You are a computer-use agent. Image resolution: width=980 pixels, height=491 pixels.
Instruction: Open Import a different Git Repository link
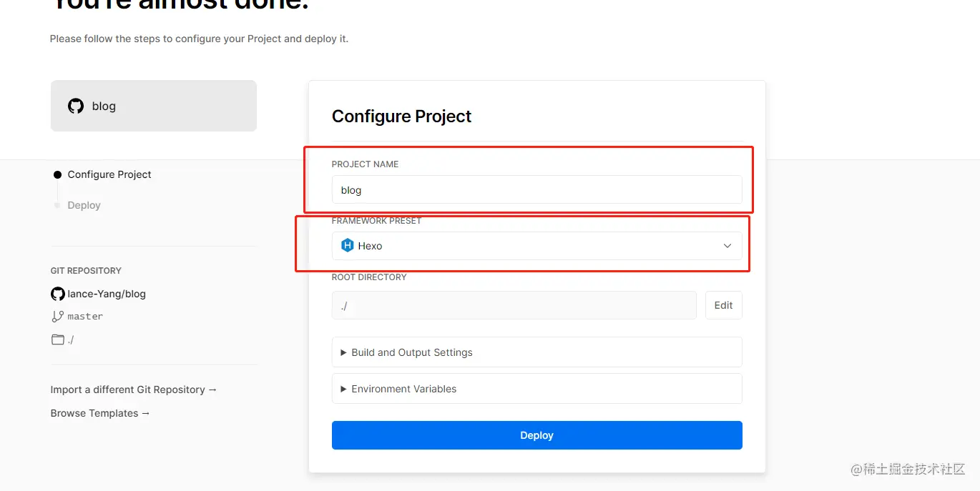tap(133, 390)
